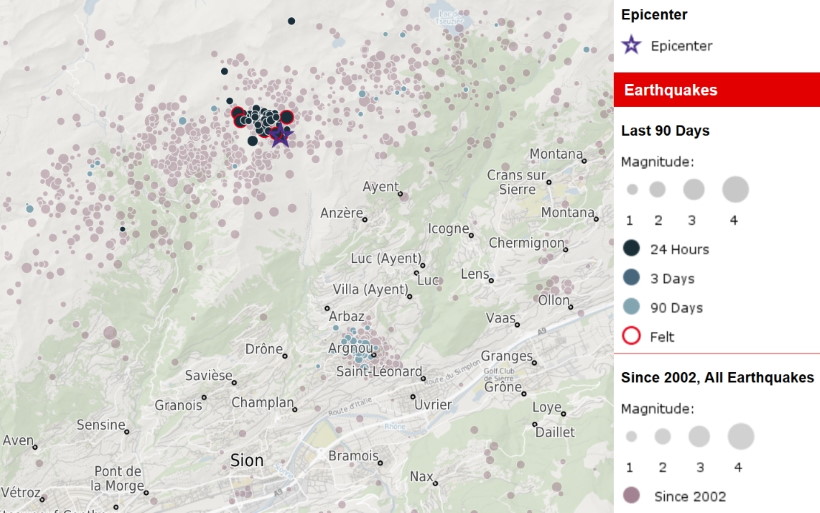Click the Epicenter star symbol in the legend
This screenshot has width=820, height=513.
[x=631, y=45]
